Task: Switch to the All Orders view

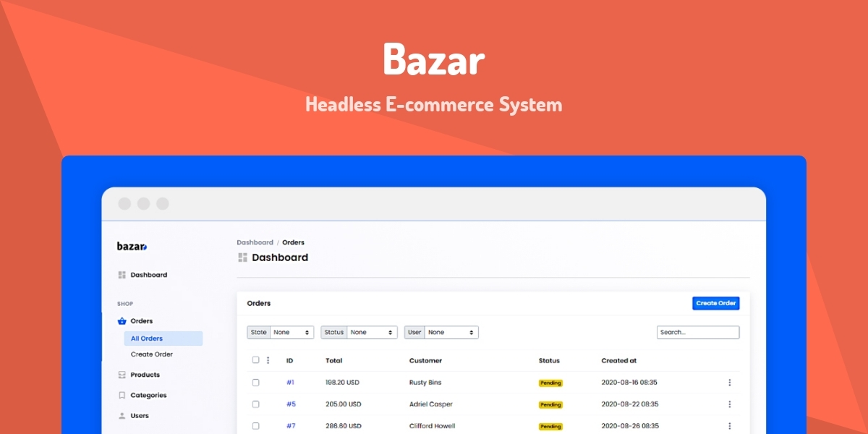Action: pyautogui.click(x=148, y=337)
